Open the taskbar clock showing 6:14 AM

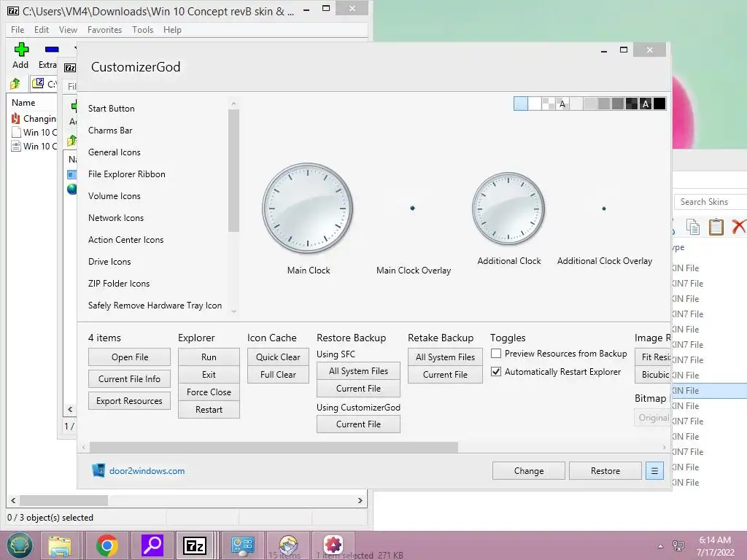coord(715,546)
